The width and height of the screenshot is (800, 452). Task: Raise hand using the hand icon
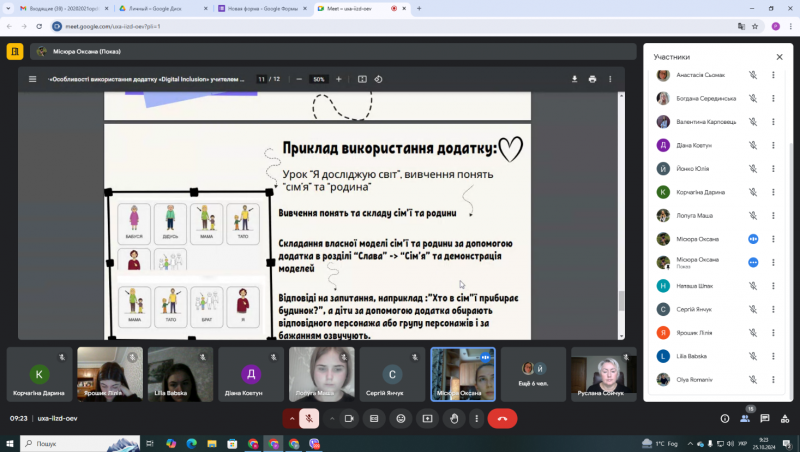point(454,418)
